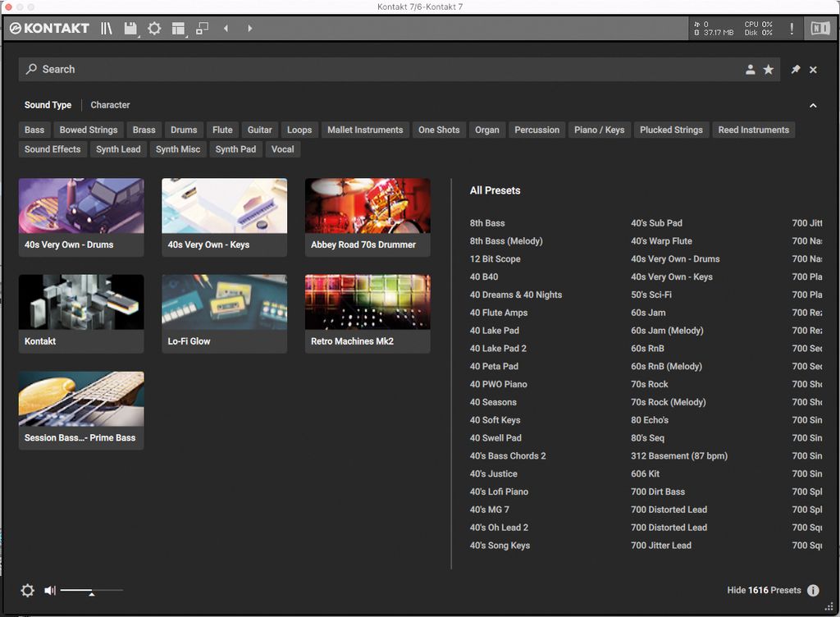Viewport: 840px width, 617px height.
Task: Select the Sound Type tab
Action: (x=48, y=105)
